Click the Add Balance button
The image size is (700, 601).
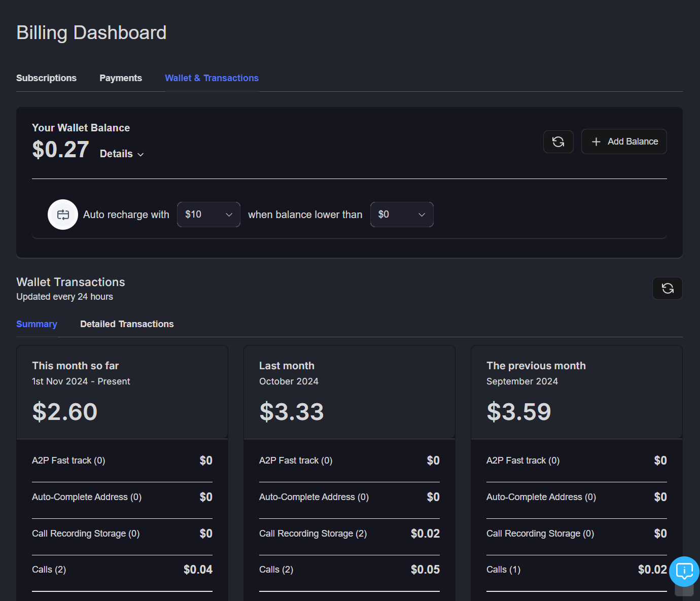click(x=624, y=142)
